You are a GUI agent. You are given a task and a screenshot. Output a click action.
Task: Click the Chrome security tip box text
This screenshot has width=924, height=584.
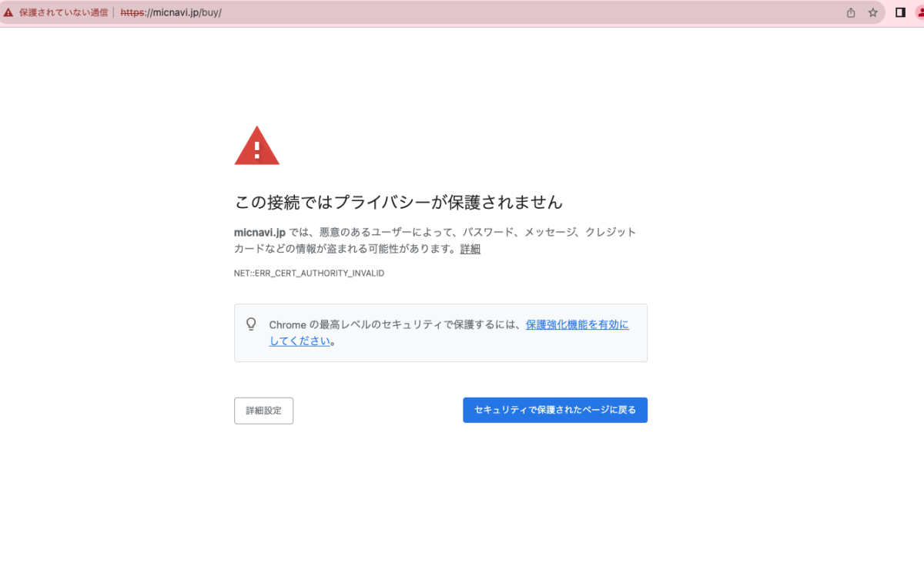pyautogui.click(x=396, y=325)
